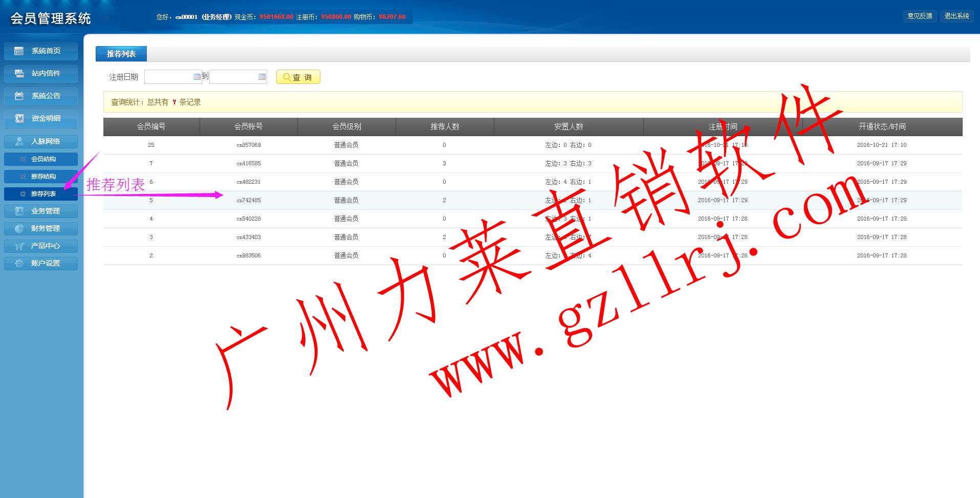This screenshot has height=498, width=980.
Task: Select account cell cn742485
Action: [x=249, y=201]
